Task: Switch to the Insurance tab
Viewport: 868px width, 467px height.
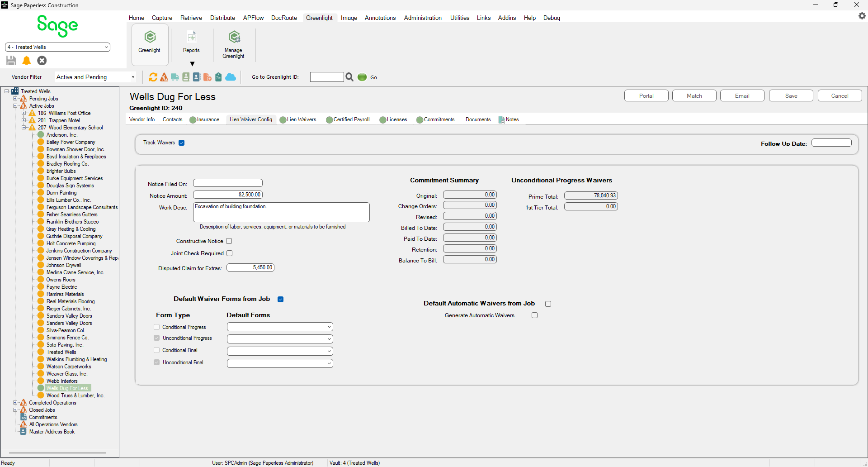Action: (x=204, y=119)
